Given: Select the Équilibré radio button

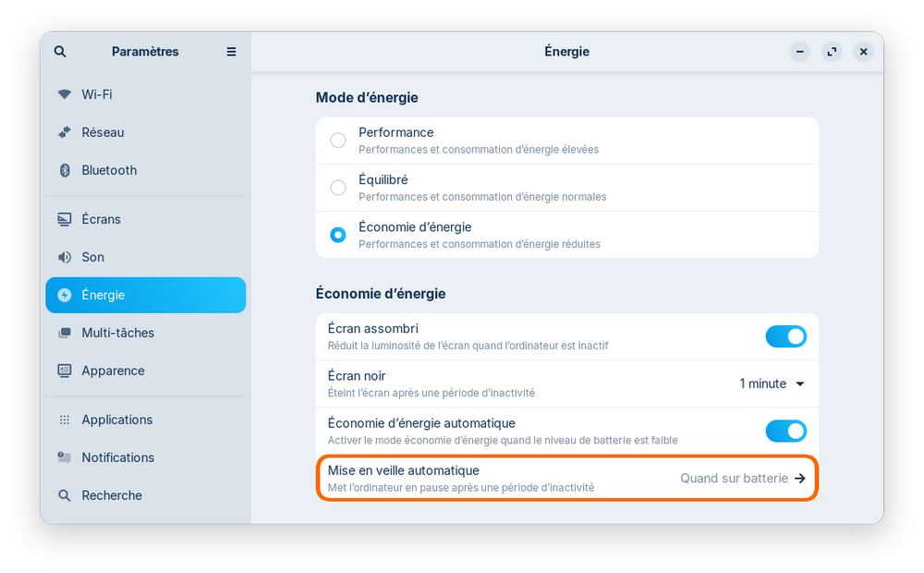Looking at the screenshot, I should click(338, 188).
